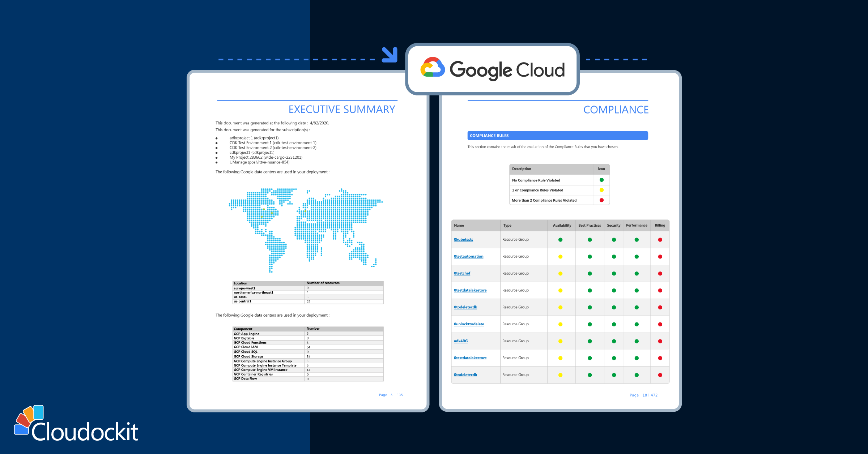868x454 pixels.
Task: Click green dot beside No Compliance Rule Violated
Action: 601,180
